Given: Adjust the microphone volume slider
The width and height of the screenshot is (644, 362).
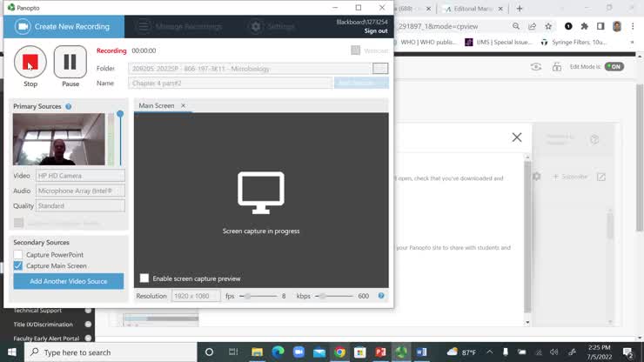Looking at the screenshot, I should [120, 114].
